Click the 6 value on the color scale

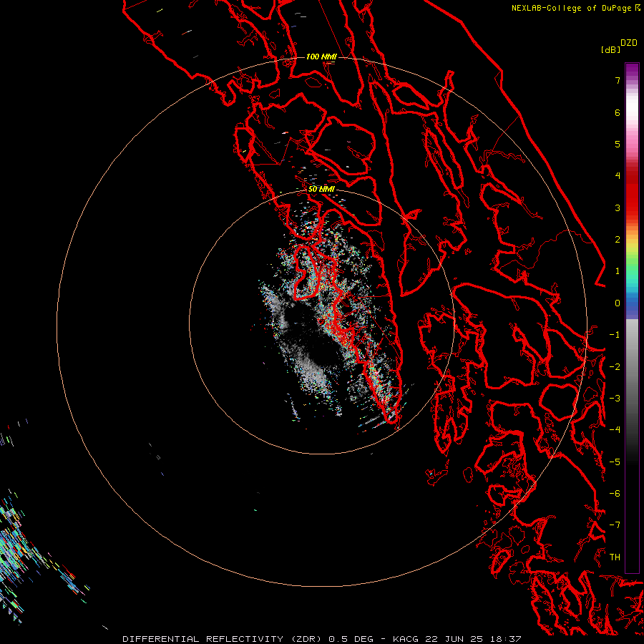coord(618,112)
